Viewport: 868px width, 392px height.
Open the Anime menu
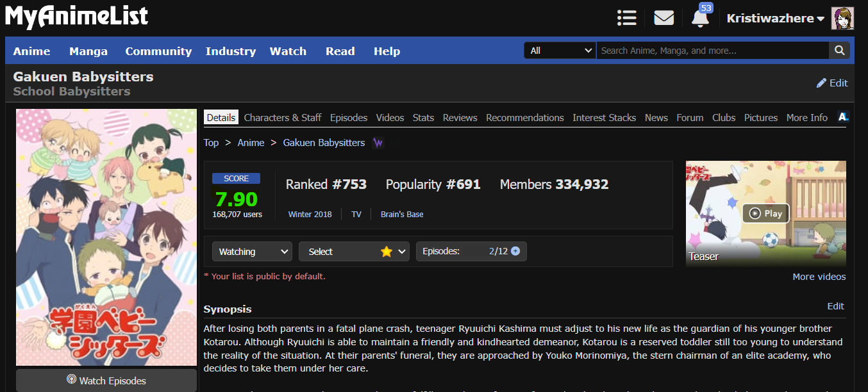(31, 51)
